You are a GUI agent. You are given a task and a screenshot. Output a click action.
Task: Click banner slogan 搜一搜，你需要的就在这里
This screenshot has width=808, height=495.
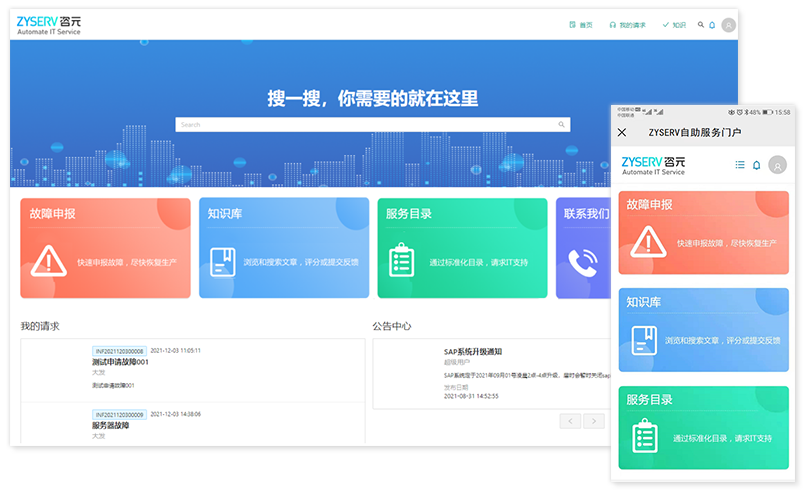click(x=373, y=98)
